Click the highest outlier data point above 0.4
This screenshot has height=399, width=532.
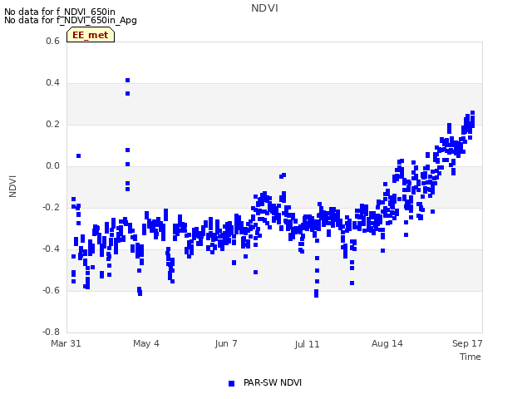tap(127, 81)
